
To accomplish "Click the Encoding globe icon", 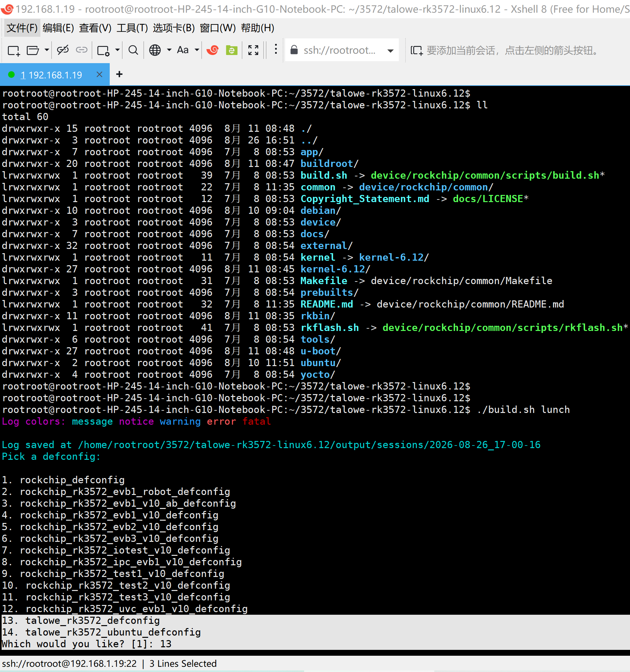I will (x=155, y=50).
